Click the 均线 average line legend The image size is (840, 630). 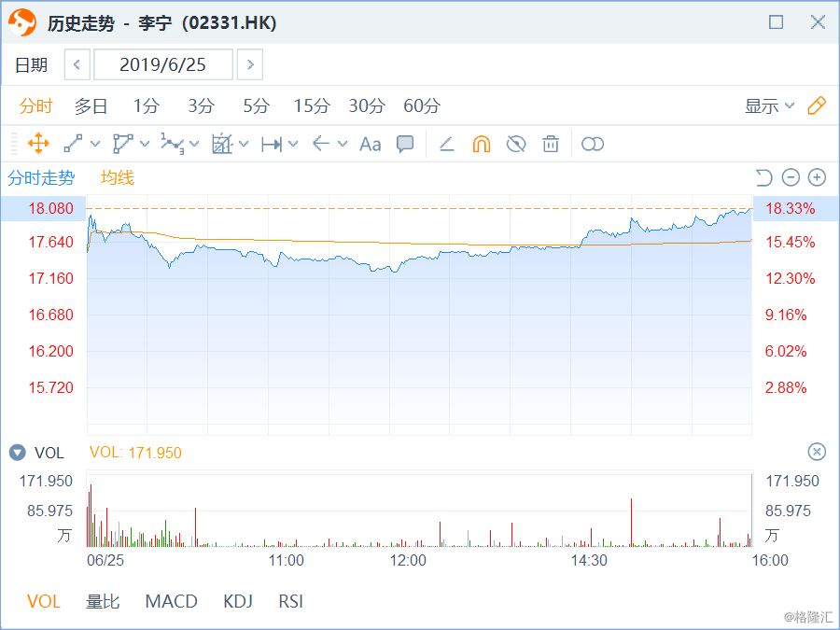(x=118, y=177)
